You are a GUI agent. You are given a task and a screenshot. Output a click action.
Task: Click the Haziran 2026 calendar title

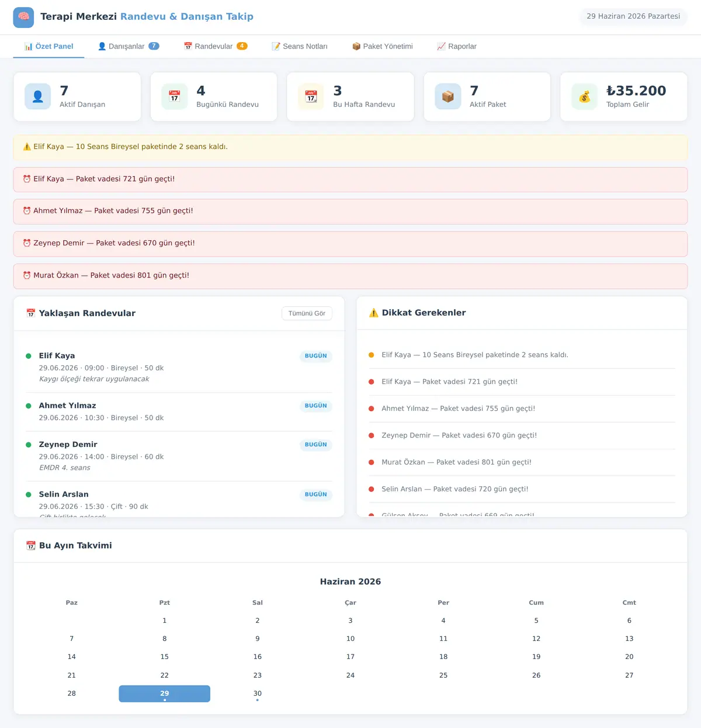(x=350, y=582)
